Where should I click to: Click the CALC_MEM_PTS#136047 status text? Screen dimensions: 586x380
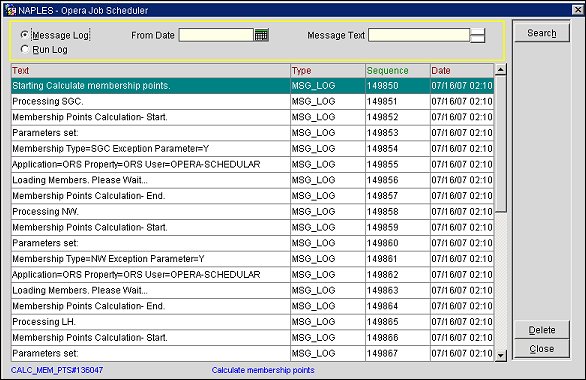pos(57,370)
